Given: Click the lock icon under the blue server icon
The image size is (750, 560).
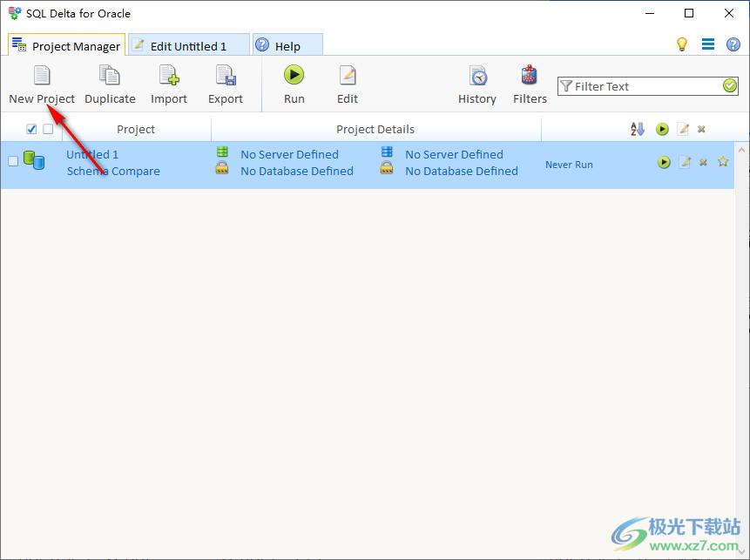Looking at the screenshot, I should pyautogui.click(x=387, y=168).
